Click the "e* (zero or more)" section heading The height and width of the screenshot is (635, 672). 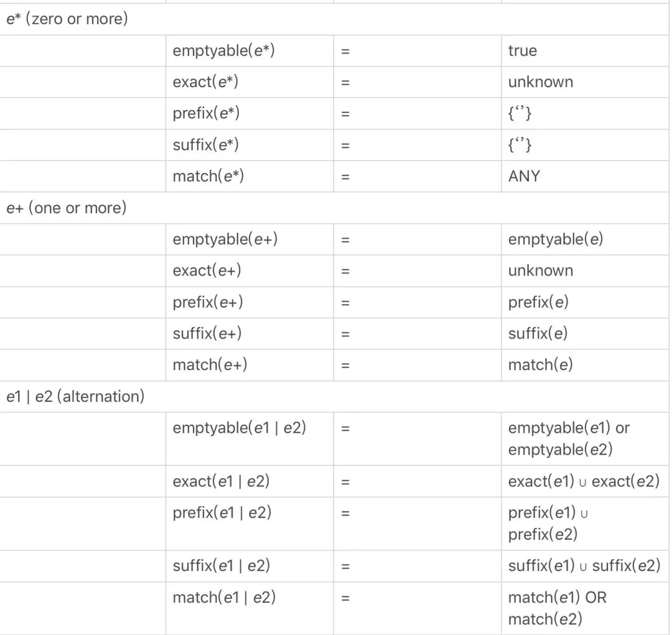pyautogui.click(x=67, y=19)
